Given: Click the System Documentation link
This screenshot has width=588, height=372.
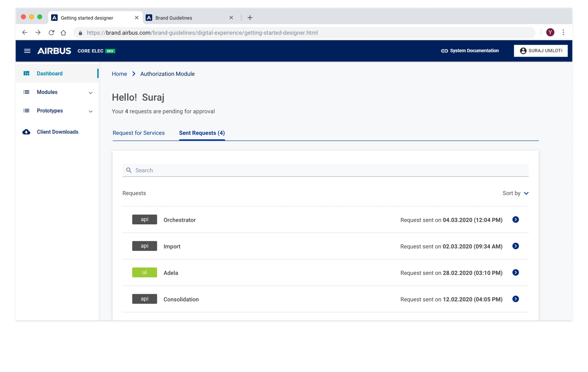Looking at the screenshot, I should tap(470, 51).
